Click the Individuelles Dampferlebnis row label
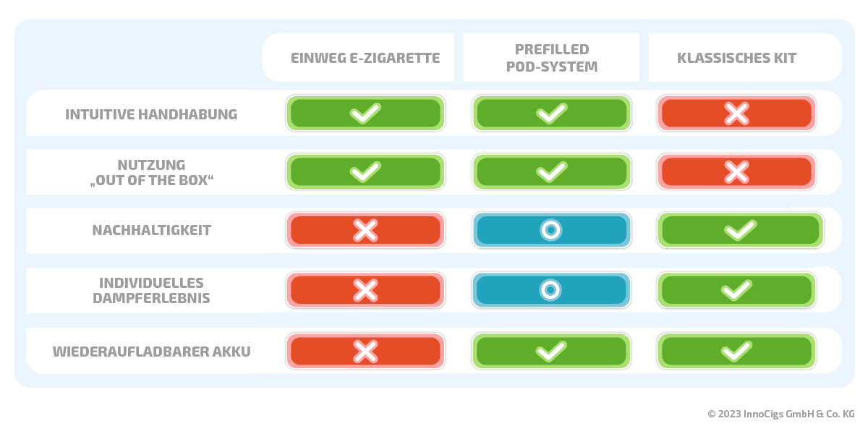Screen dimensions: 868x434 tap(152, 290)
